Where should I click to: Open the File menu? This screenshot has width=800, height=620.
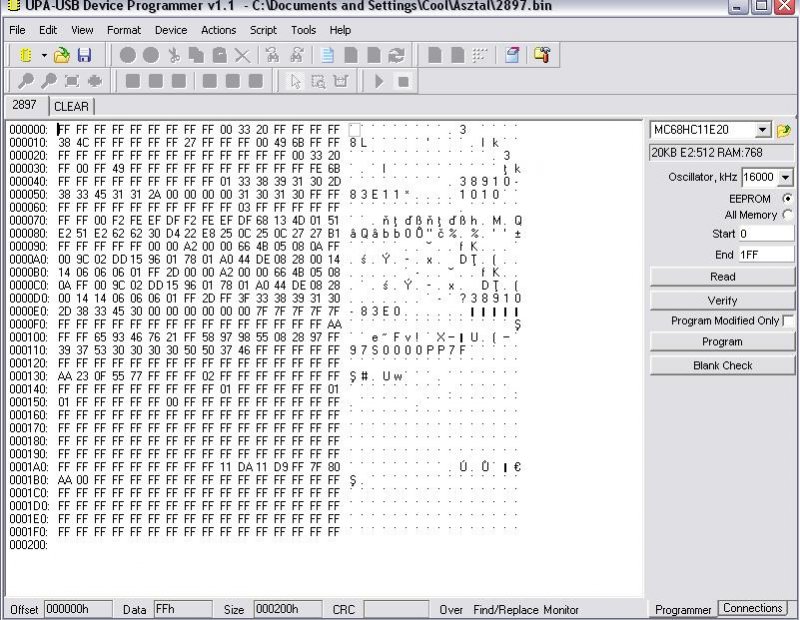click(17, 30)
